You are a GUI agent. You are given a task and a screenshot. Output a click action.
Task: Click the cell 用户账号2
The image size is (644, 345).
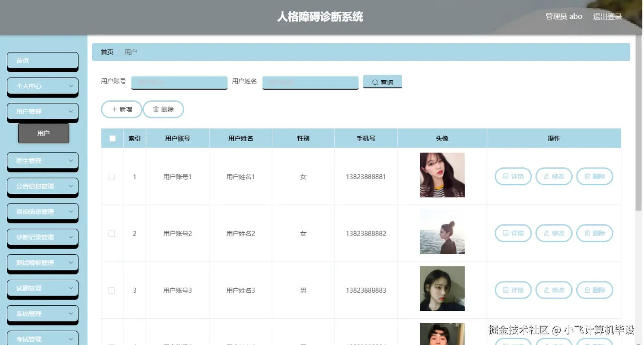click(x=177, y=234)
